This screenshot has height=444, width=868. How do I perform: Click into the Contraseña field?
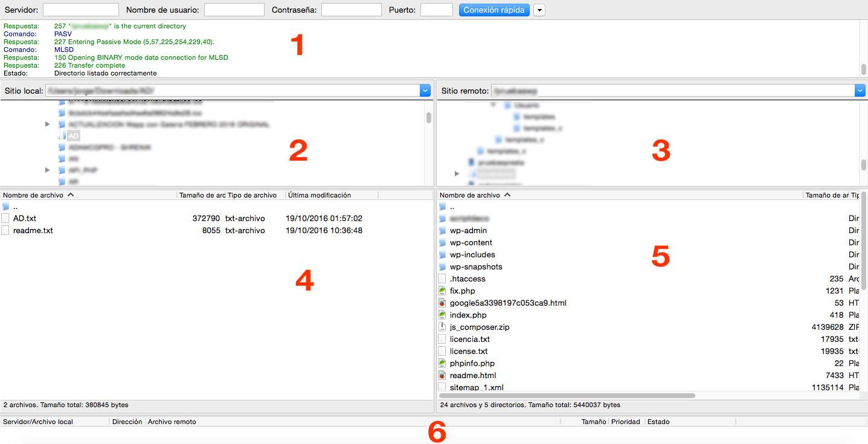[x=351, y=10]
